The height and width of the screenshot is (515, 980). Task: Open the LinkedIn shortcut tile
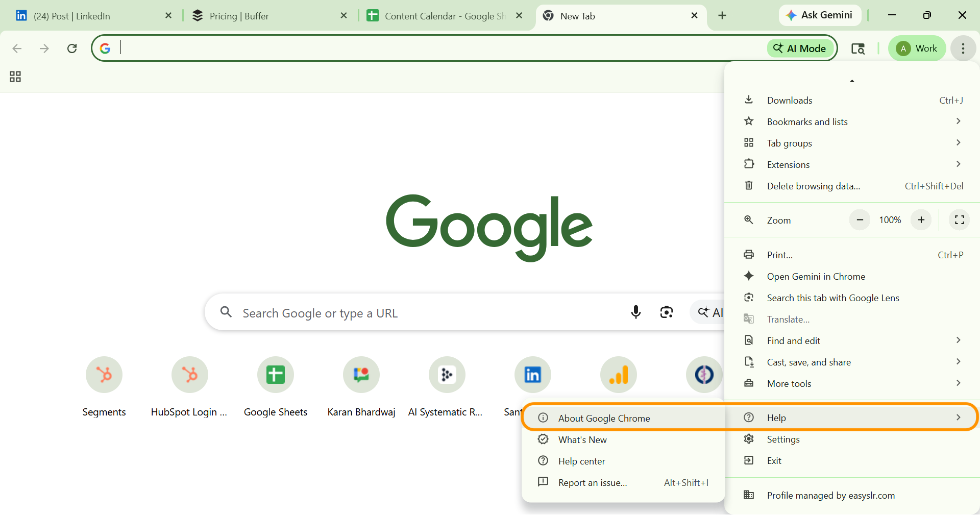click(x=532, y=375)
